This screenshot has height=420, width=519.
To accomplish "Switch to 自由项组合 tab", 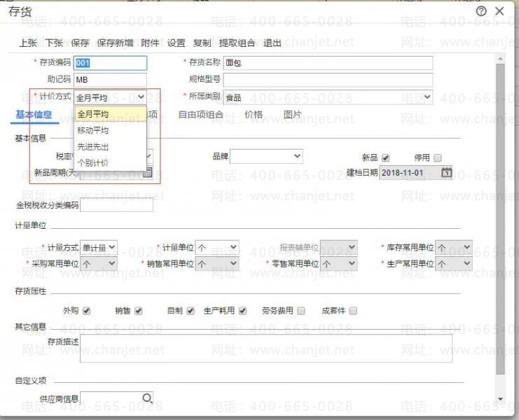I will [200, 115].
